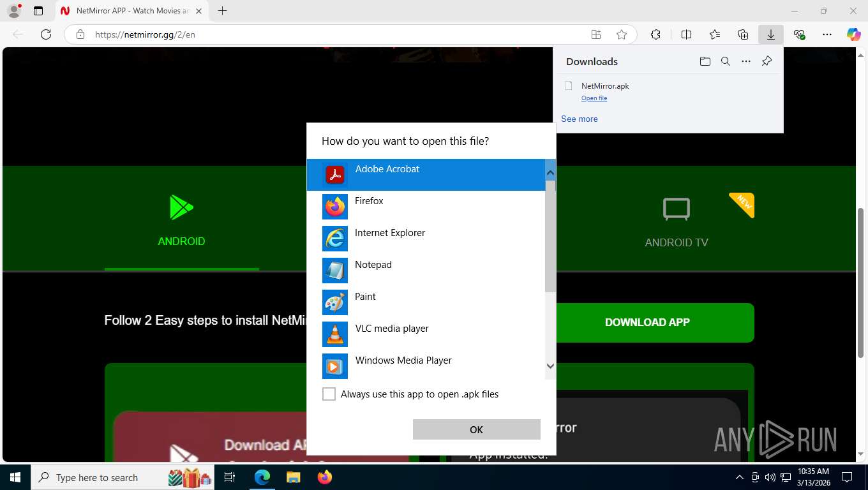The image size is (868, 490).
Task: Open File Explorer from the taskbar
Action: (x=293, y=477)
